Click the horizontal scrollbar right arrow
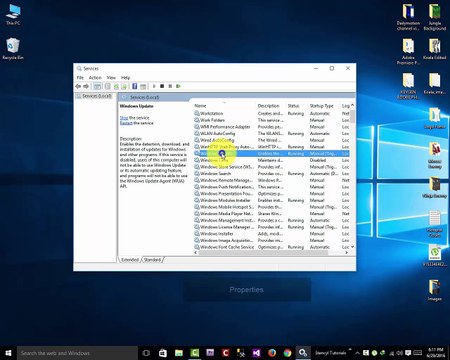 click(x=347, y=253)
